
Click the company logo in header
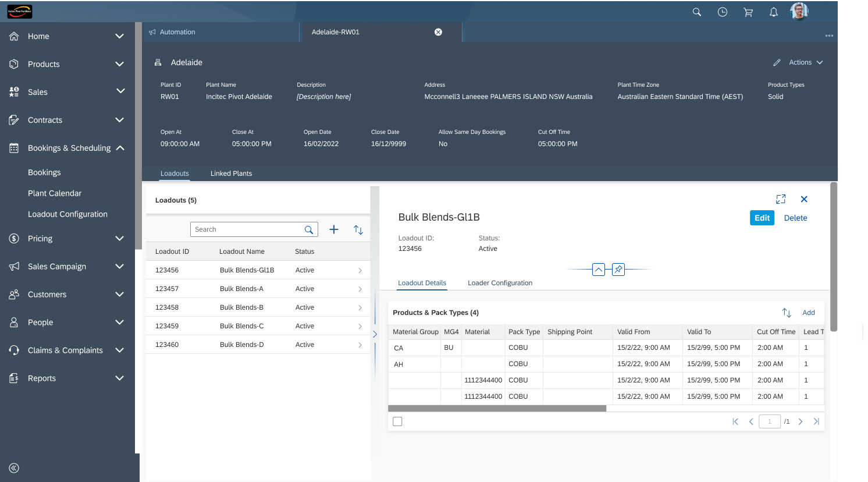click(20, 11)
